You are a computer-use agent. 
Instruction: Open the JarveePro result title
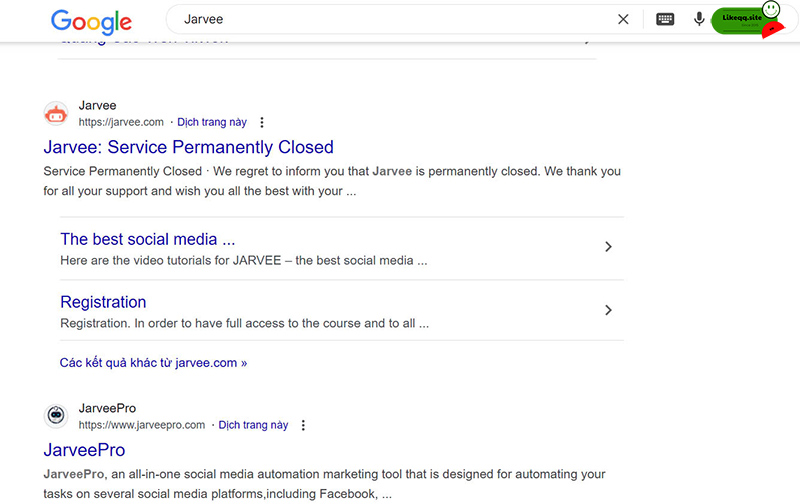point(84,450)
